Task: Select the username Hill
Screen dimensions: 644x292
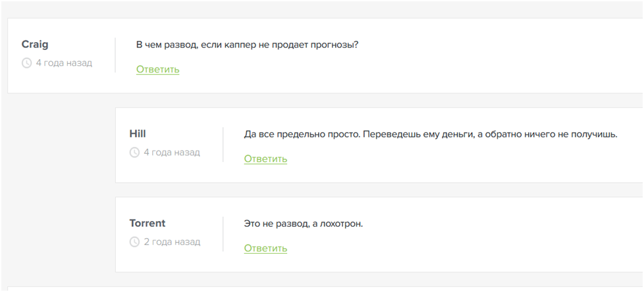Action: (136, 134)
